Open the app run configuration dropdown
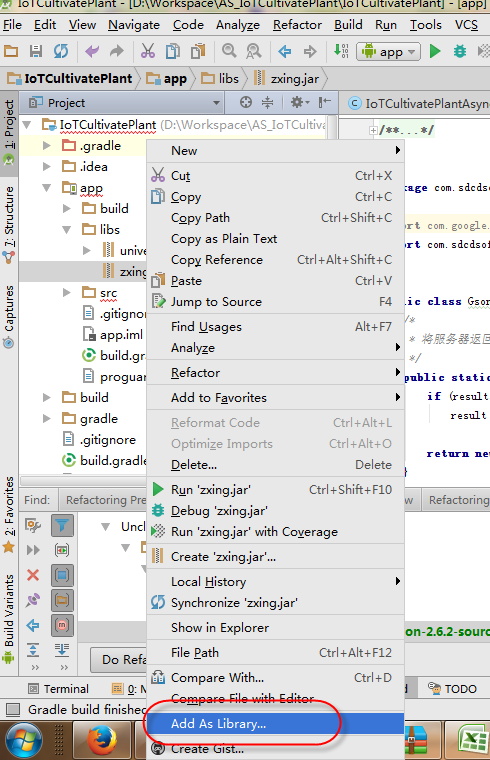 (x=388, y=51)
